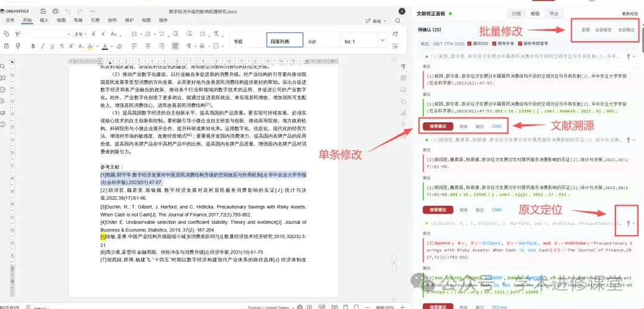Click 接受建议 for reference [1]

click(438, 126)
